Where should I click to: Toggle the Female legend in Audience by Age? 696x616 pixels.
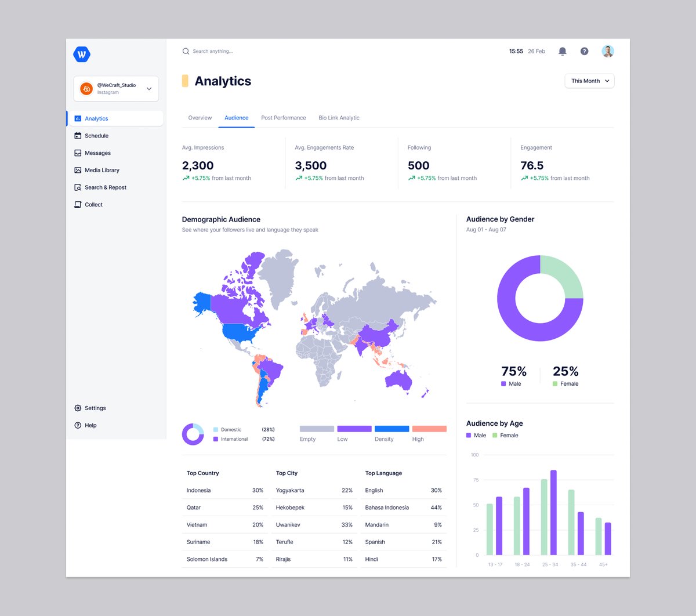click(505, 435)
